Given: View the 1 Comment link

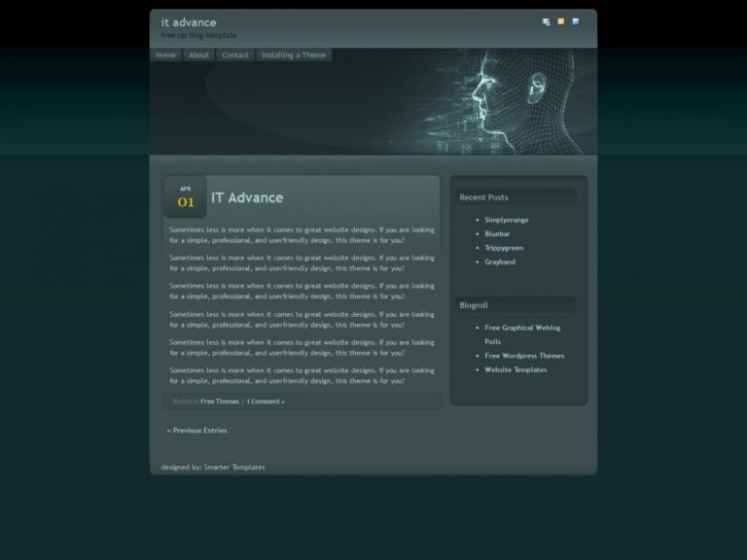Looking at the screenshot, I should click(266, 402).
